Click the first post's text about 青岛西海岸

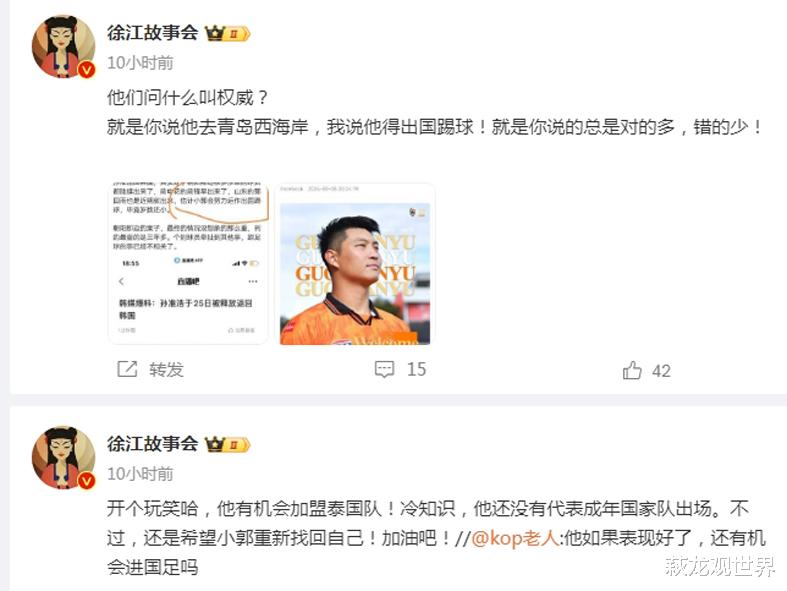(x=434, y=127)
